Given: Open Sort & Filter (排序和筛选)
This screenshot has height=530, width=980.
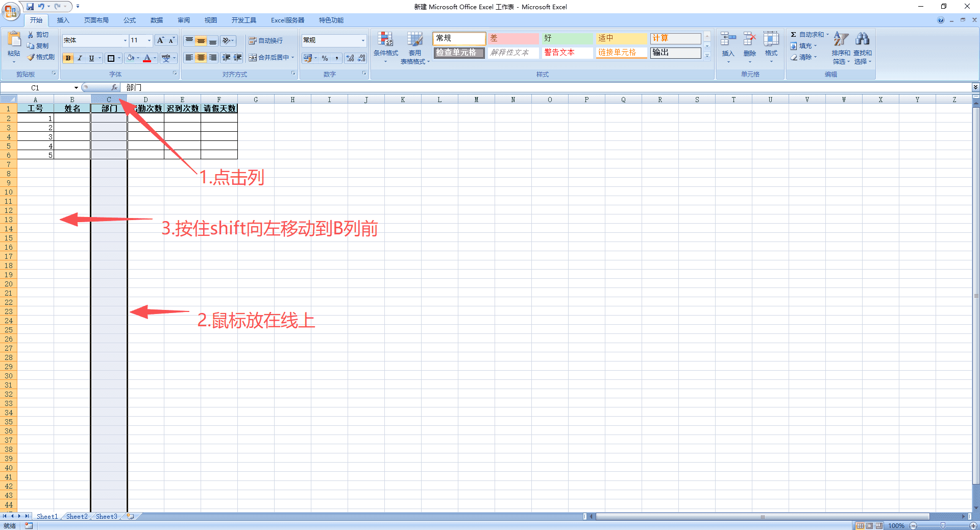Looking at the screenshot, I should point(841,48).
